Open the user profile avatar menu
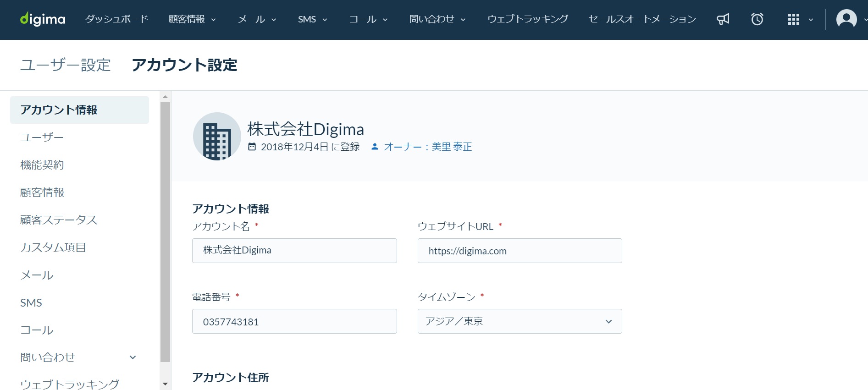The width and height of the screenshot is (868, 390). (846, 19)
